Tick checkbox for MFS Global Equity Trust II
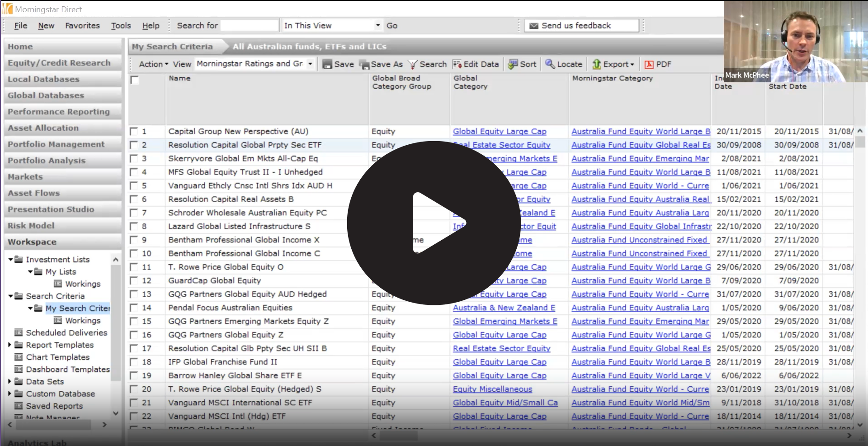 pyautogui.click(x=134, y=172)
